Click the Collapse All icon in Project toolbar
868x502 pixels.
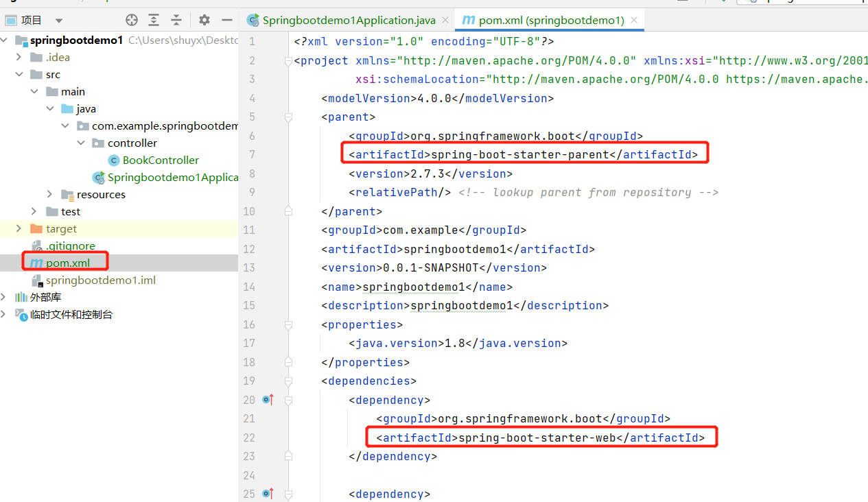(176, 20)
